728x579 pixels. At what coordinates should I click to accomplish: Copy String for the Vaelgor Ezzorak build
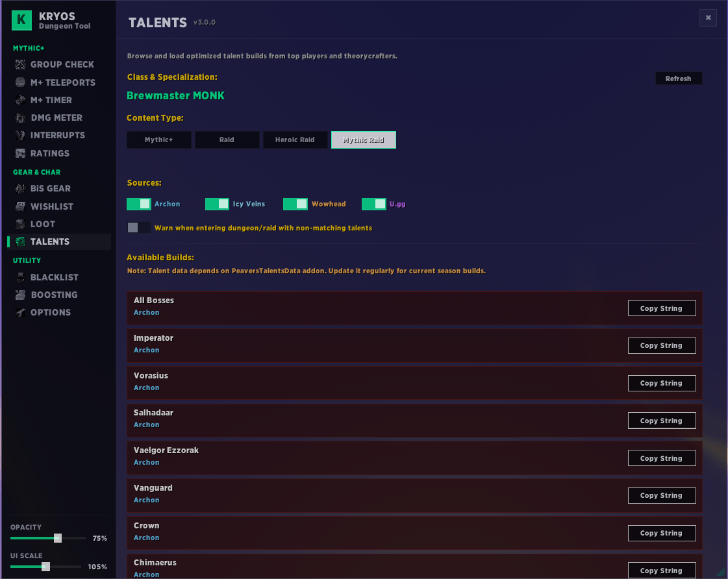[x=662, y=458]
